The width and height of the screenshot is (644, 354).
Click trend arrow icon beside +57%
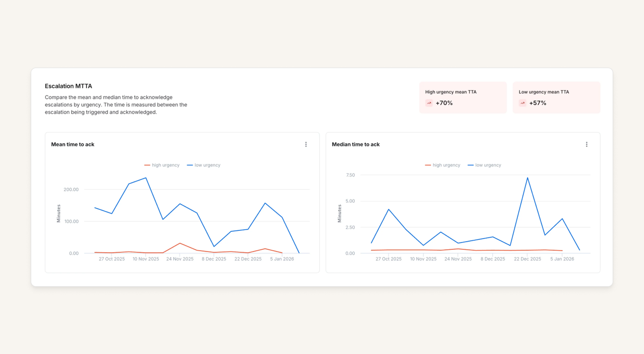[522, 103]
